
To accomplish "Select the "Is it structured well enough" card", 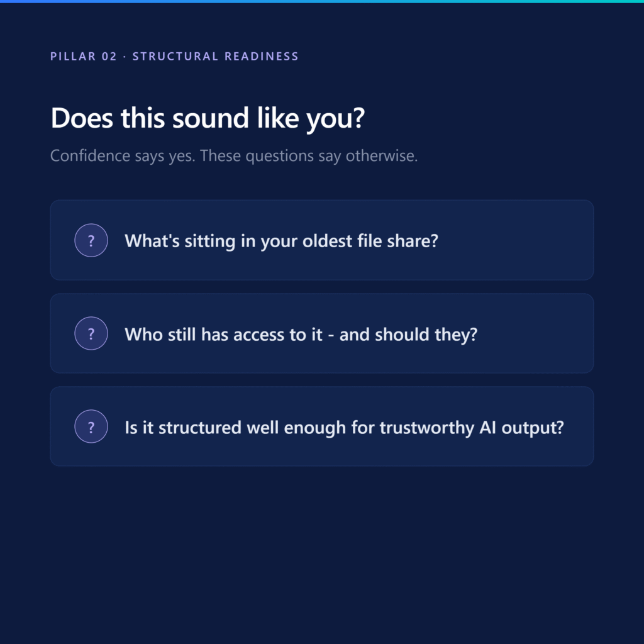I will pos(322,426).
